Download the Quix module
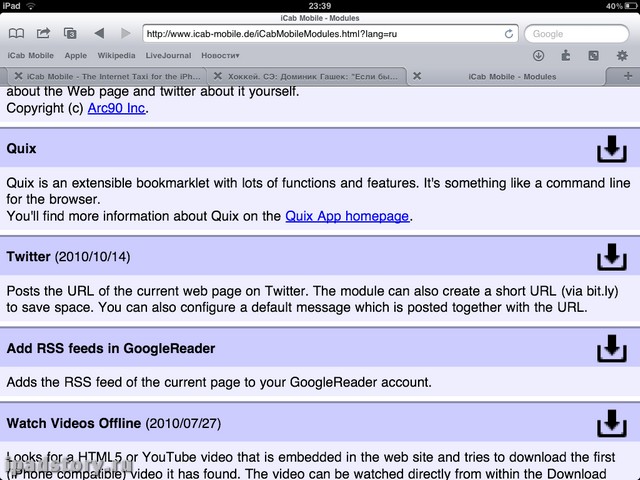 coord(612,149)
